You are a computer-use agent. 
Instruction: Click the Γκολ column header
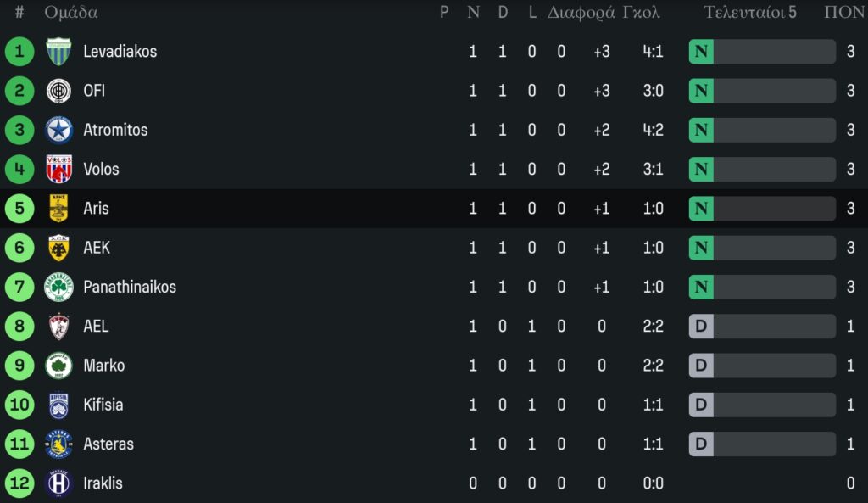(x=642, y=13)
